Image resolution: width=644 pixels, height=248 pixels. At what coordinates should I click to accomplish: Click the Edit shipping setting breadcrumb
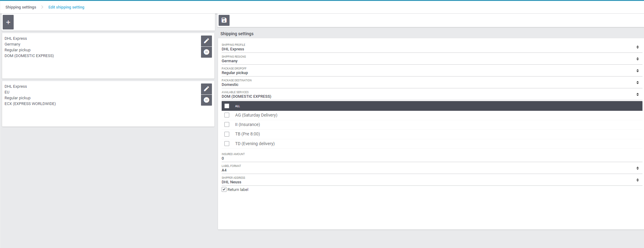(66, 7)
